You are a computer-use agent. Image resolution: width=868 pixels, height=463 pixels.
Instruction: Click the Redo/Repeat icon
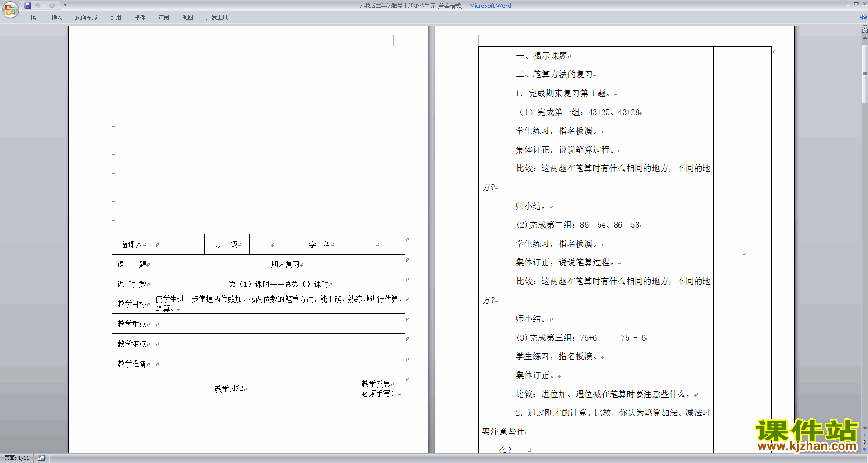[x=52, y=5]
